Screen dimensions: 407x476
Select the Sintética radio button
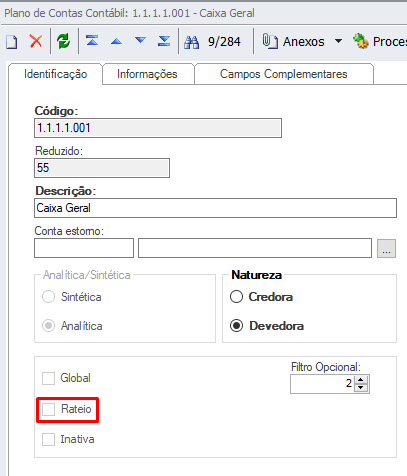point(48,297)
